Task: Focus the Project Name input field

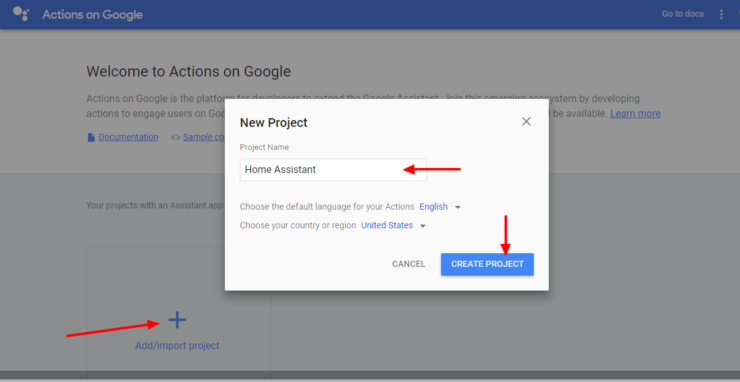Action: point(333,170)
